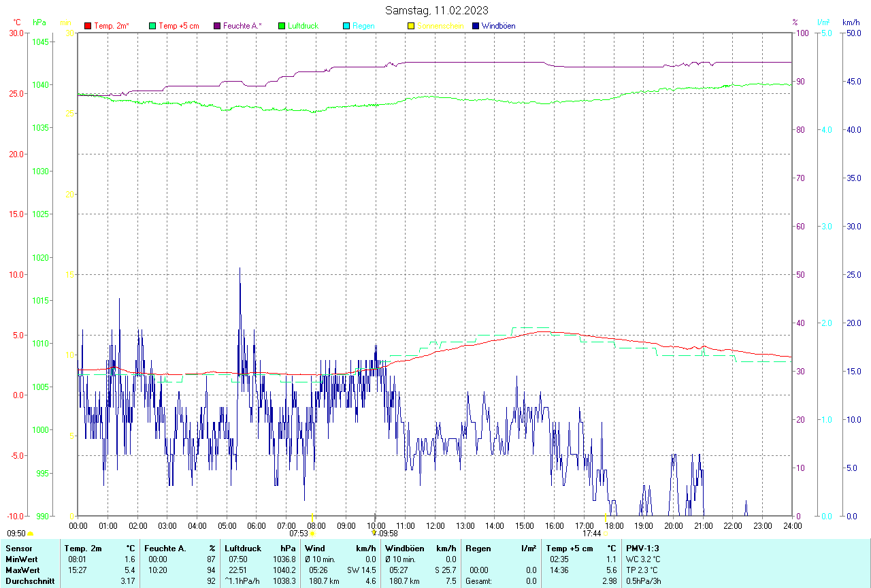The width and height of the screenshot is (871, 588).
Task: Click the Temp +5 cm average '2.98'
Action: tap(610, 581)
